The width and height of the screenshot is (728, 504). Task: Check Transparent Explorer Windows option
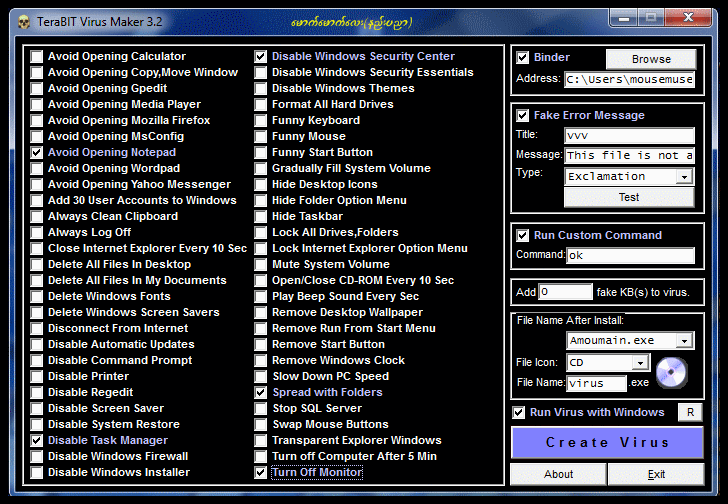point(260,440)
